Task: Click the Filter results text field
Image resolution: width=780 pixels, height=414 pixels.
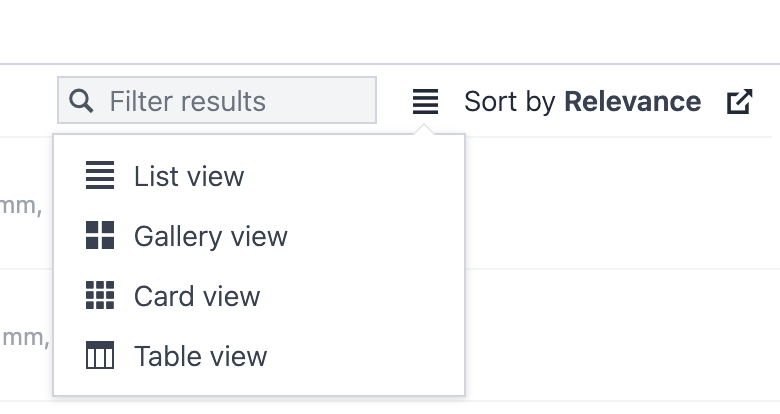Action: (x=230, y=101)
